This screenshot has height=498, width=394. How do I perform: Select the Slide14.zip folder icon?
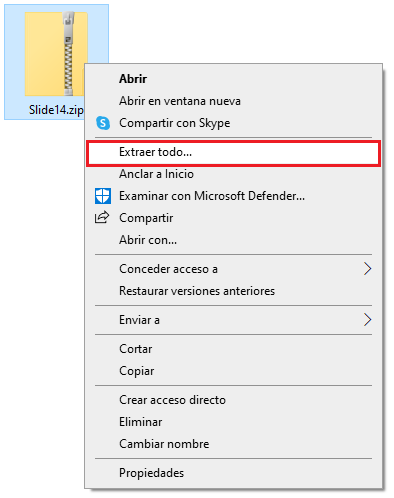56,53
